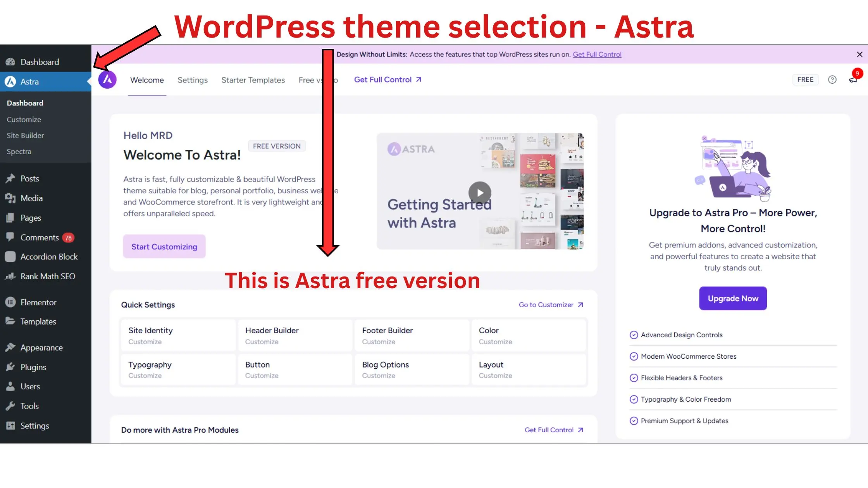The height and width of the screenshot is (488, 868).
Task: Click the Tools wrench icon
Action: coord(10,406)
